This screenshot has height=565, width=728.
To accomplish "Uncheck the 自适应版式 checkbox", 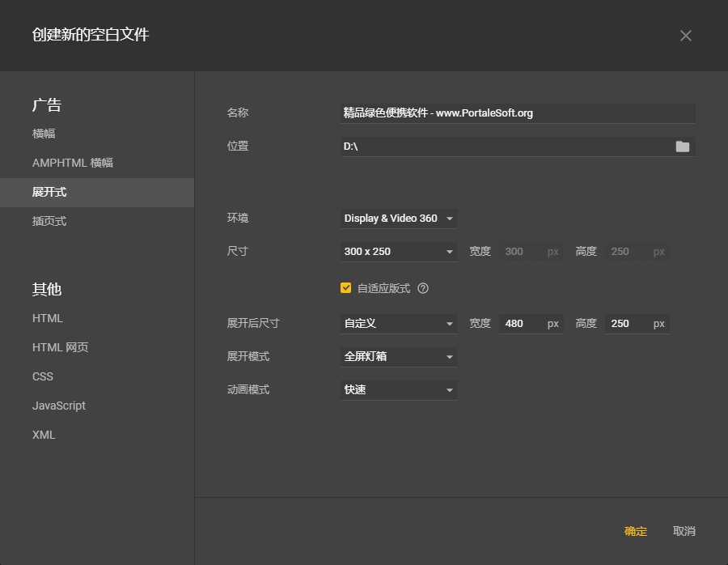I will pos(345,287).
